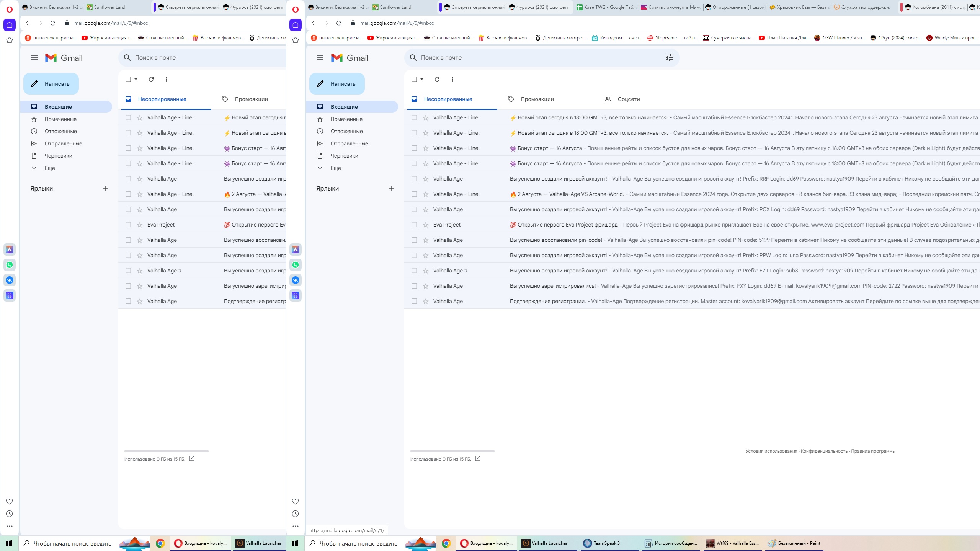Open three-dot more options in right Gmail toolbar
The width and height of the screenshot is (980, 551).
[x=452, y=79]
